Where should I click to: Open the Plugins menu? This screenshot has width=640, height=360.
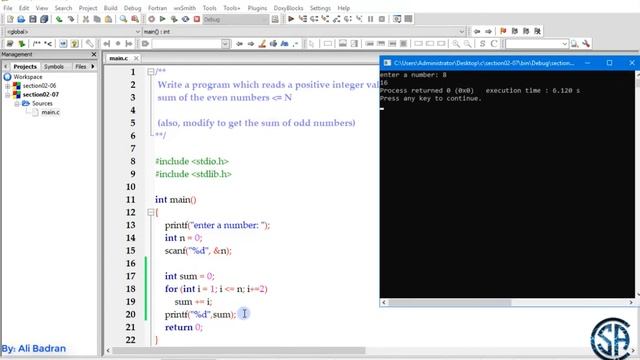tap(257, 8)
